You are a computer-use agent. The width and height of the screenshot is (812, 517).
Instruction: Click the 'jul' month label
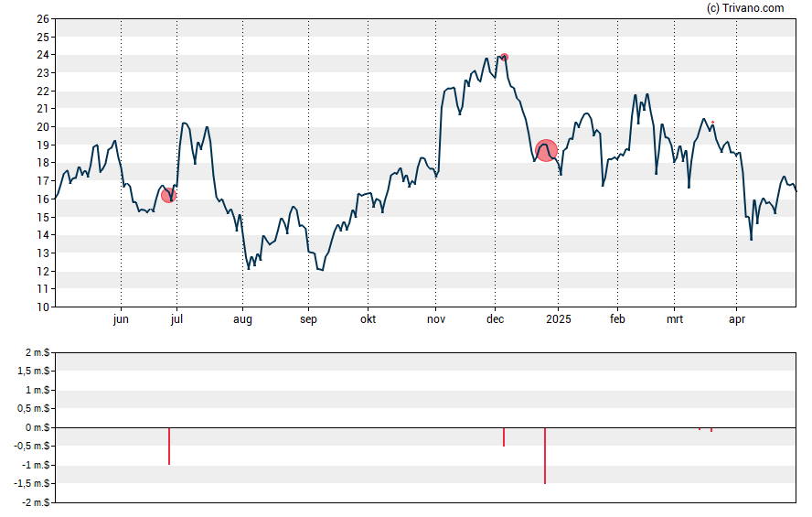(176, 319)
